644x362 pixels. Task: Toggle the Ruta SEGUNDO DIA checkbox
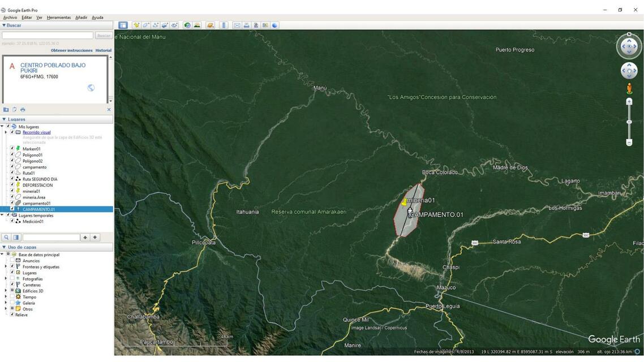click(12, 179)
